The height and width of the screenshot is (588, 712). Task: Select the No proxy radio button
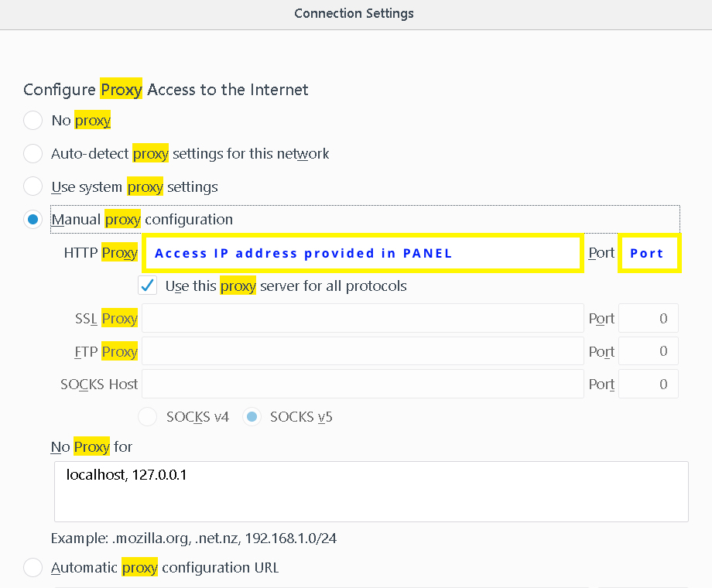point(33,121)
